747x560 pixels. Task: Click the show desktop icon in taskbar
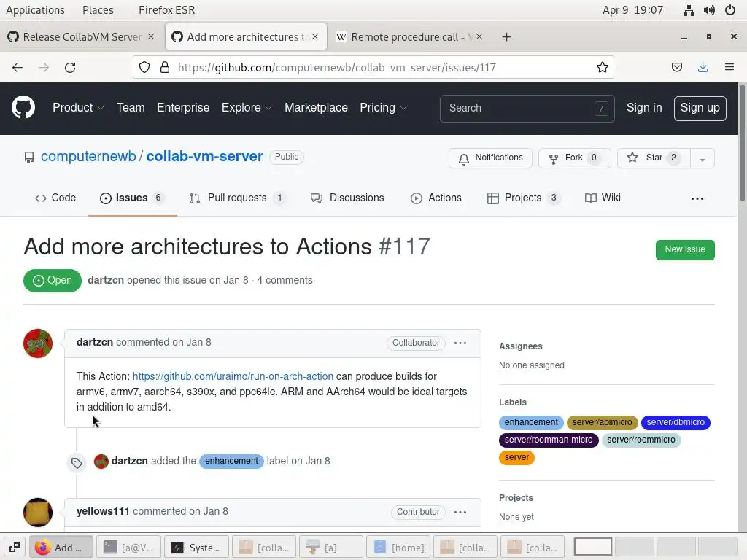tap(15, 547)
